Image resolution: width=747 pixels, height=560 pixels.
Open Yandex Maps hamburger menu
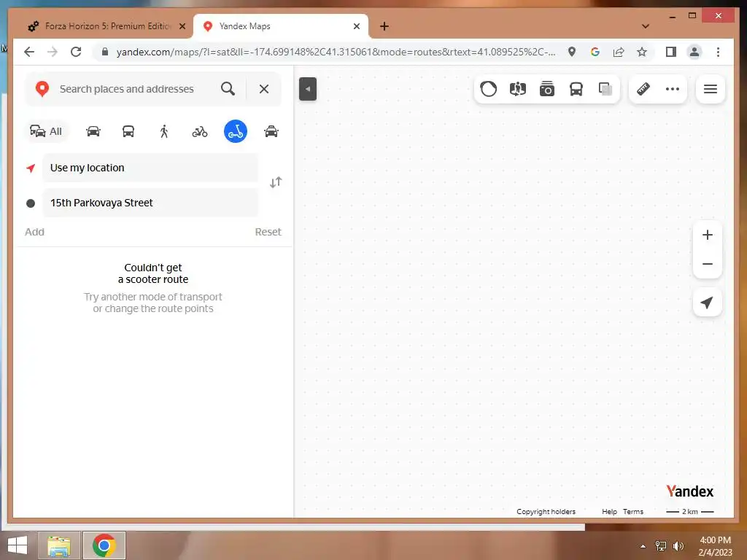[711, 89]
